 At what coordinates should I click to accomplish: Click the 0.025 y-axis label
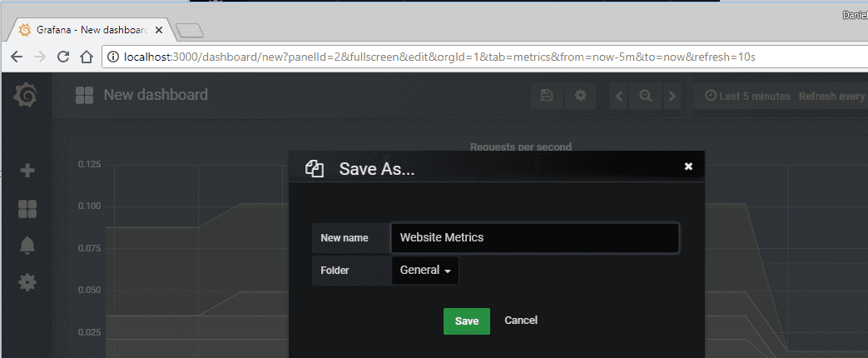click(x=89, y=332)
